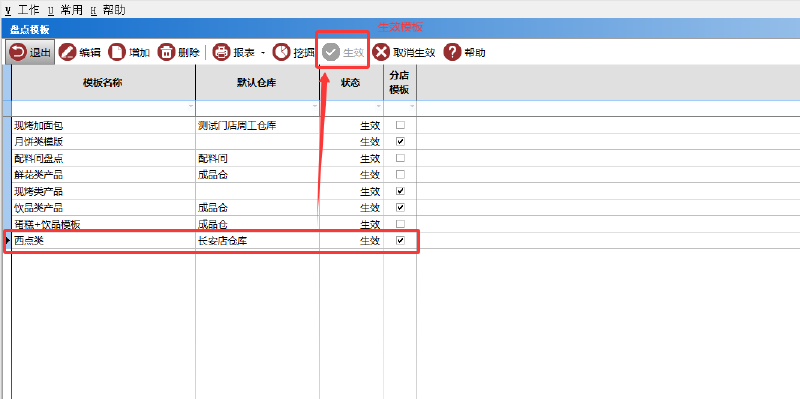Select the 鲜花类产品 template name
800x399 pixels.
tap(39, 175)
